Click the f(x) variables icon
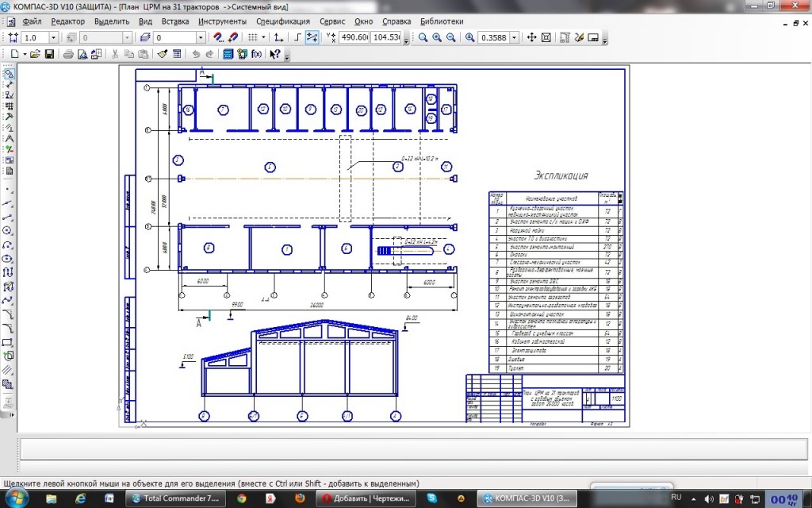 click(256, 54)
